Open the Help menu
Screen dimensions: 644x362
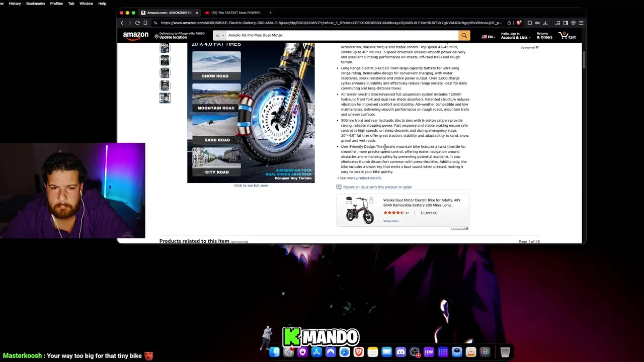click(102, 4)
